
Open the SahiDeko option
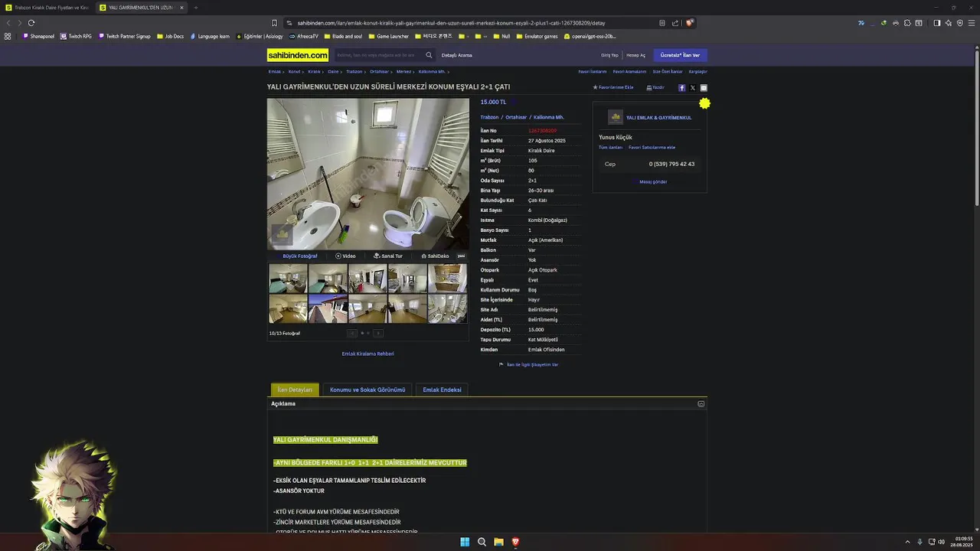[435, 256]
